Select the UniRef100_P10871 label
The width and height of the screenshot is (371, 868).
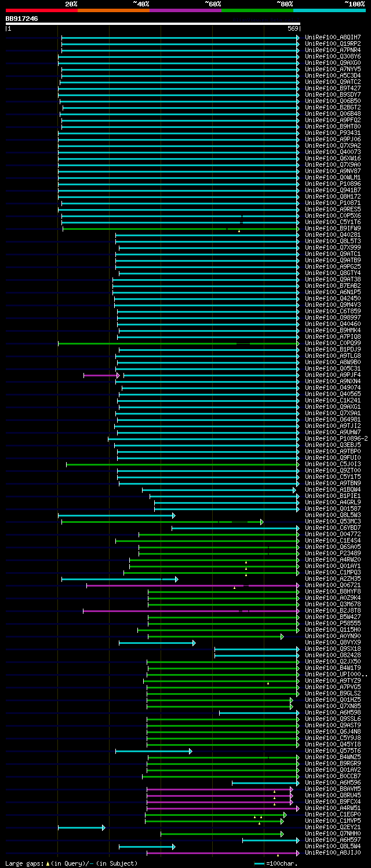333,203
